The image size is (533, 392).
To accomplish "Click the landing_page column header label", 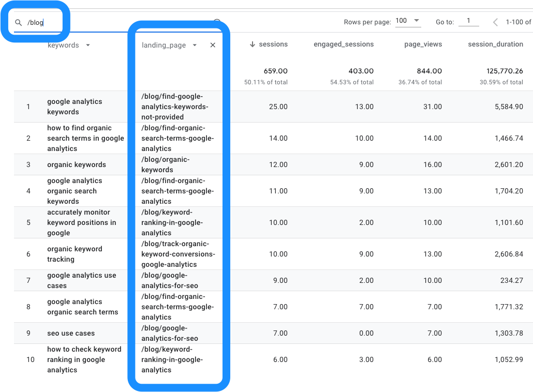I will (164, 45).
